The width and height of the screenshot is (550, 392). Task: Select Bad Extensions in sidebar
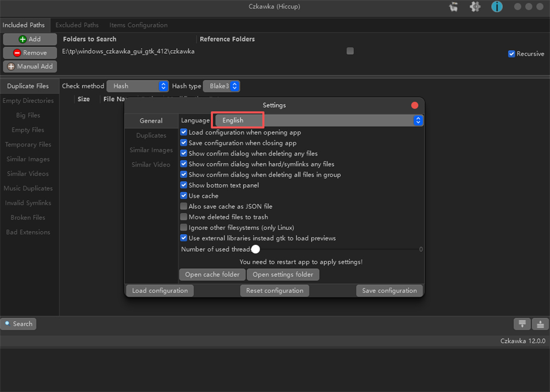tap(28, 232)
